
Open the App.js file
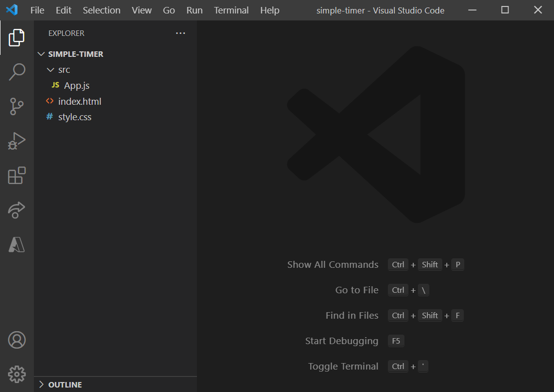tap(76, 86)
